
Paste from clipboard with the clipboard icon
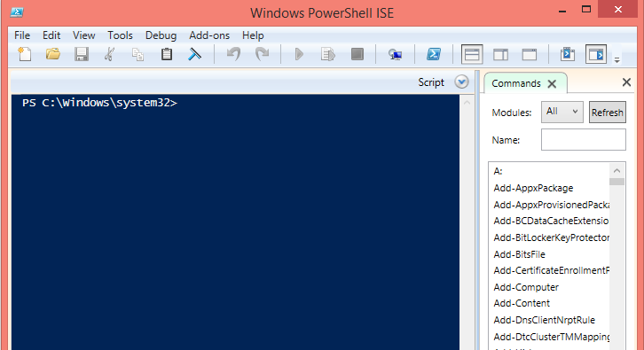[x=167, y=54]
